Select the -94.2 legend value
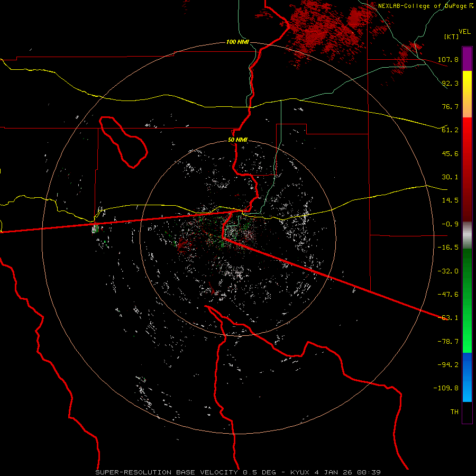Viewport: 476px width, 476px height. click(448, 365)
